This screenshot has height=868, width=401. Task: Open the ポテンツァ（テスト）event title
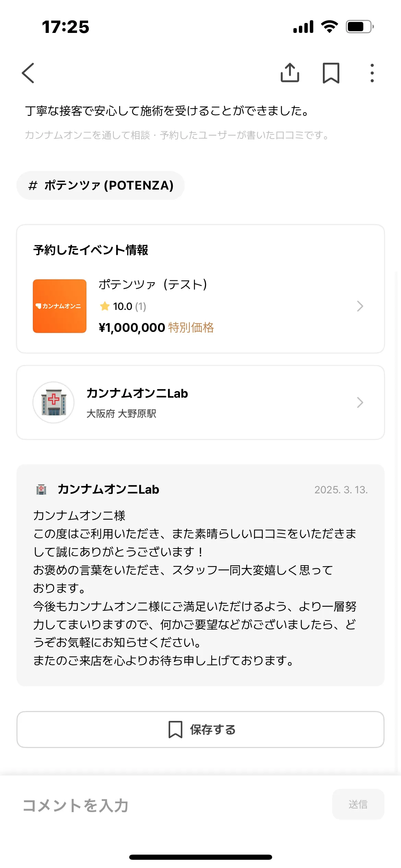[153, 284]
